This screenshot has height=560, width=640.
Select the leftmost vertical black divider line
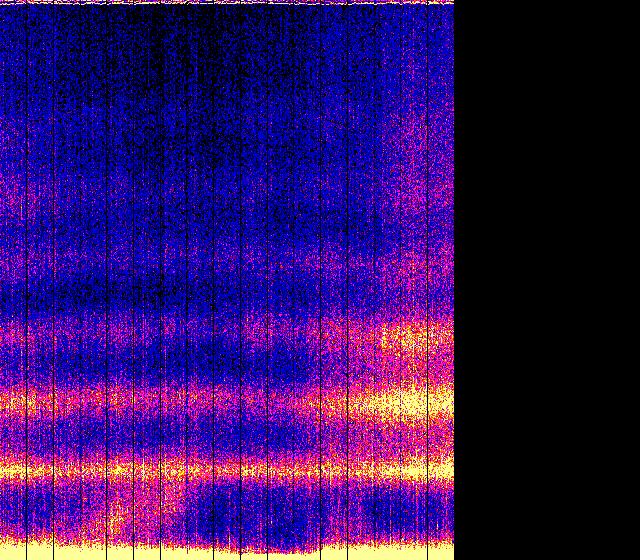pos(25,280)
